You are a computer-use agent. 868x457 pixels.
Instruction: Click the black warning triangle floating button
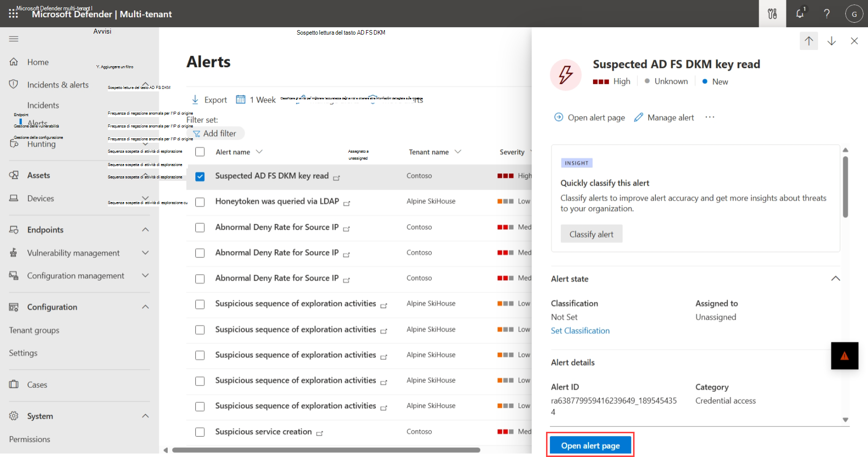click(x=845, y=356)
